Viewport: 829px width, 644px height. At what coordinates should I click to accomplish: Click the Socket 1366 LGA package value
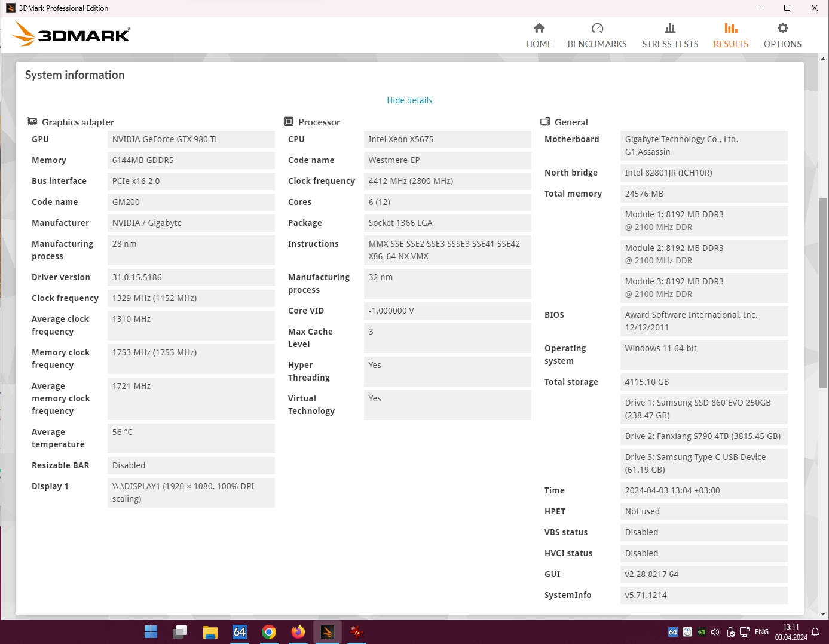[448, 223]
